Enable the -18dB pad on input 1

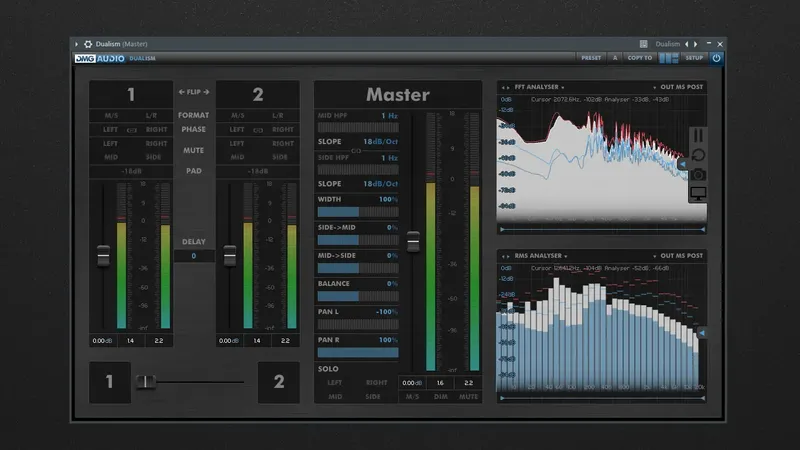(x=131, y=171)
